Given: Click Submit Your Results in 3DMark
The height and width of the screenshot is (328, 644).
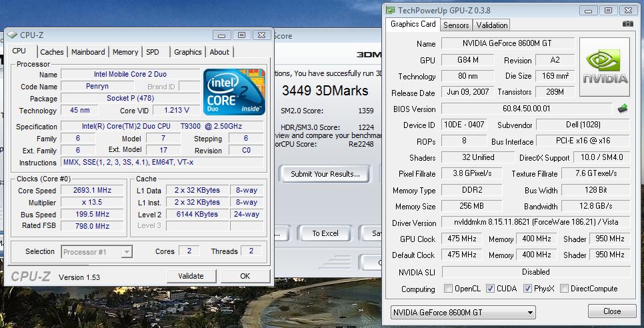Looking at the screenshot, I should click(x=325, y=173).
